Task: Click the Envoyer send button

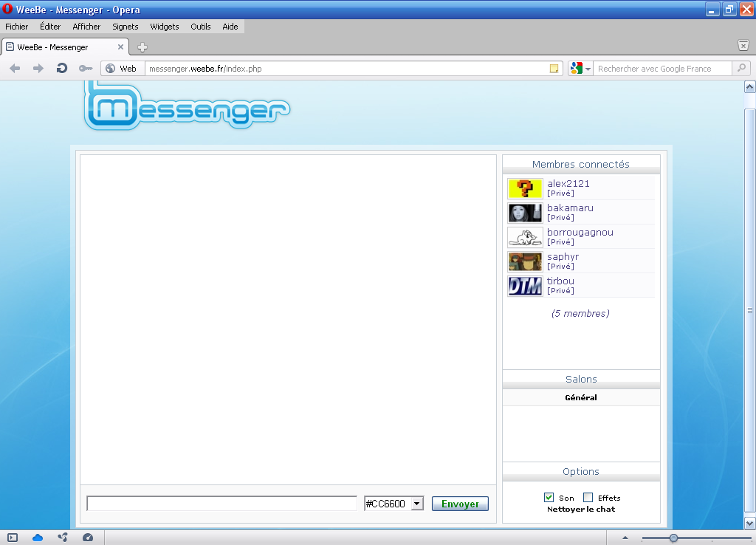Action: [460, 504]
